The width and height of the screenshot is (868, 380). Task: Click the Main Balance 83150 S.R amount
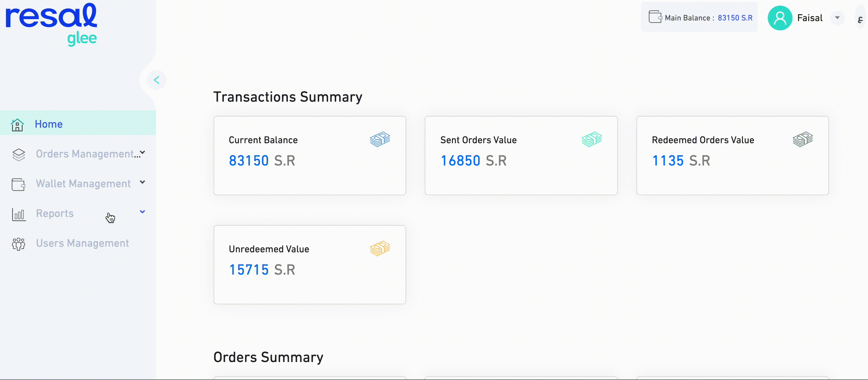pos(735,18)
